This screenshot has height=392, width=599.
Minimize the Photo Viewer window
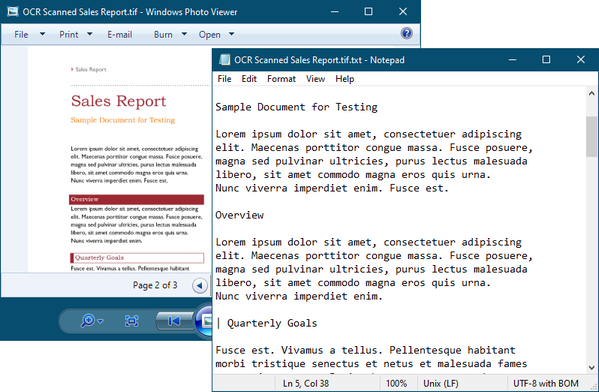pyautogui.click(x=335, y=12)
